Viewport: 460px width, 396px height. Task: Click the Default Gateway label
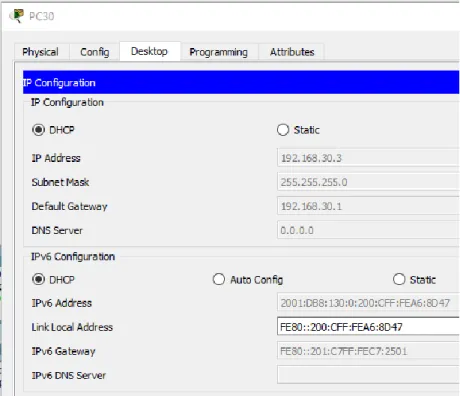pos(69,206)
